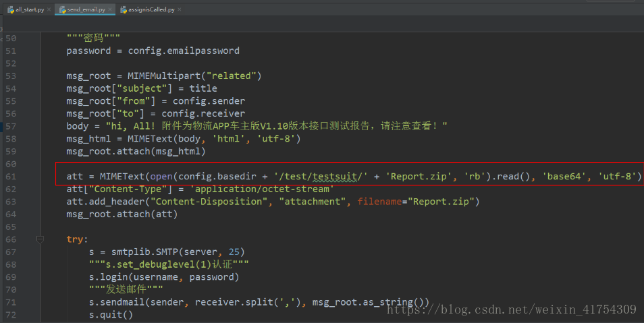This screenshot has width=644, height=323.
Task: Click on 'smtplib.SMTP' in line 67
Action: (144, 252)
